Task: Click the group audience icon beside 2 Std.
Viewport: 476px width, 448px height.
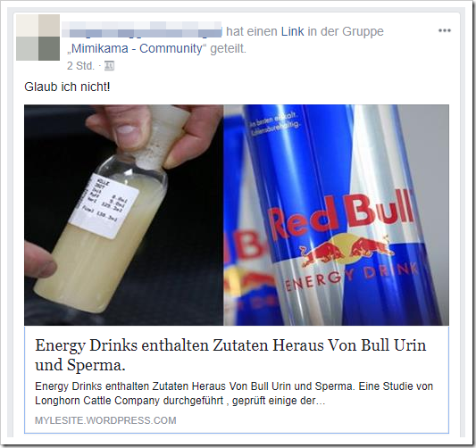Action: [x=109, y=65]
